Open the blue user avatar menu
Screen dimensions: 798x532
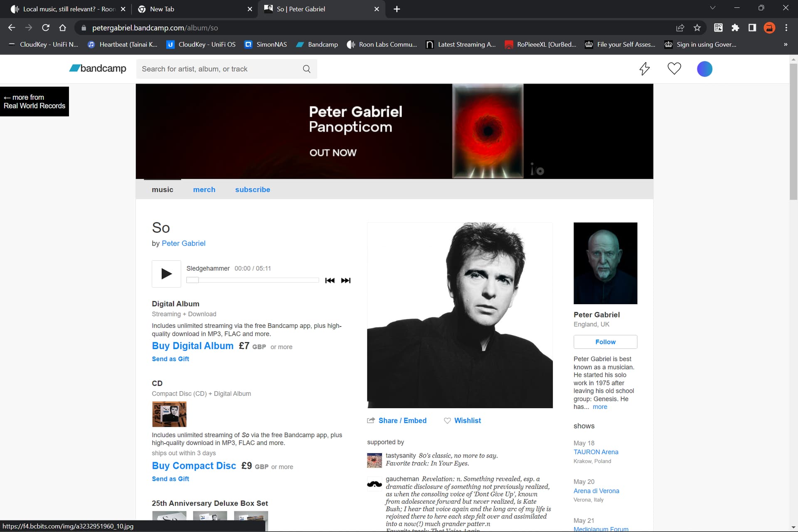704,69
